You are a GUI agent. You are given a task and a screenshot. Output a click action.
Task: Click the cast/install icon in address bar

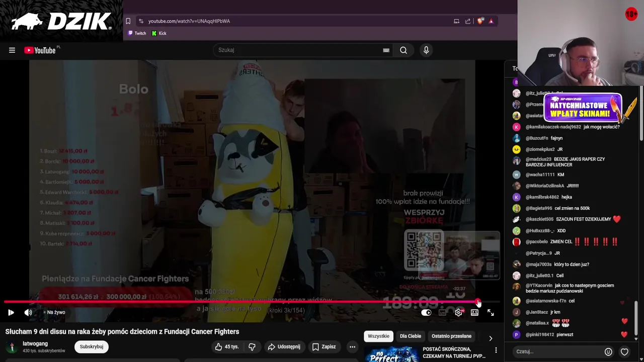point(456,21)
